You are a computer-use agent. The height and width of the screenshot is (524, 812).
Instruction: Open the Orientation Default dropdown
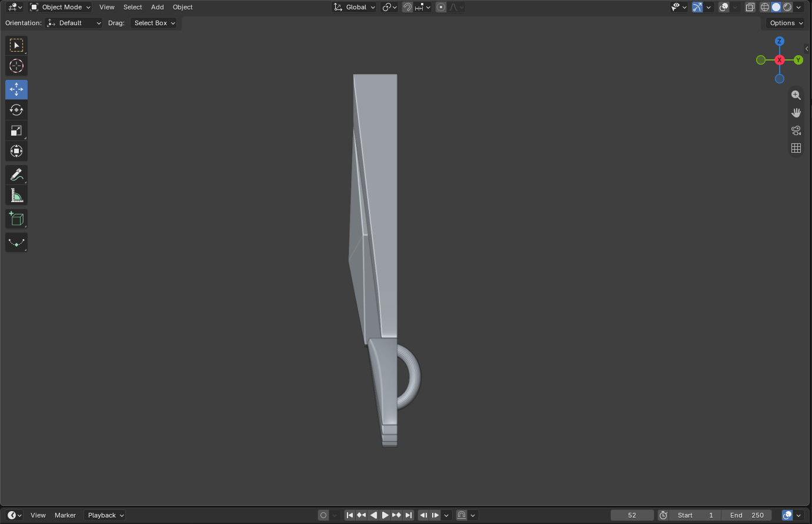tap(74, 23)
